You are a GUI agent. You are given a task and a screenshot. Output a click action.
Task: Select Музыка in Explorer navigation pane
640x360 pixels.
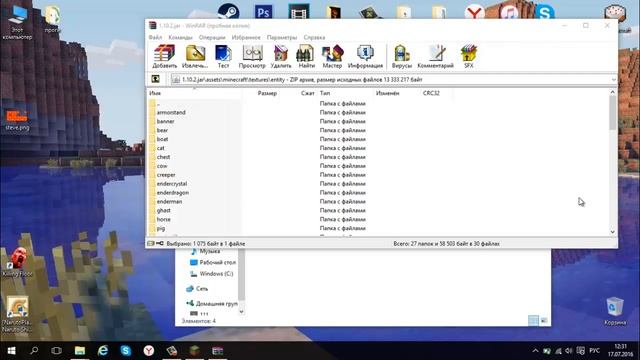coord(206,251)
